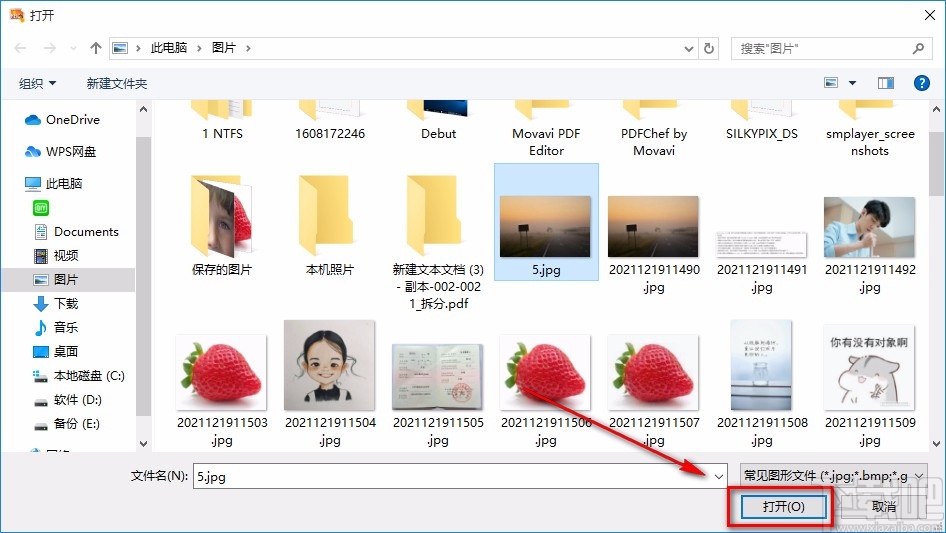Select PDFChef by Movavi folder
Viewport: 946px width, 533px height.
pyautogui.click(x=654, y=130)
